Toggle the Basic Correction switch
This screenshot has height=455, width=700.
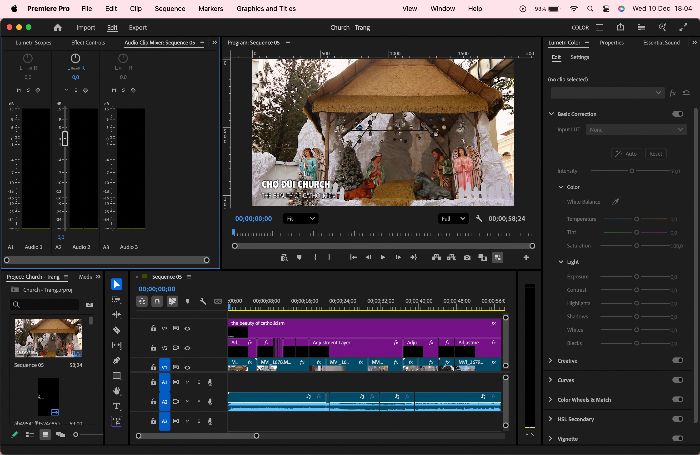point(677,114)
